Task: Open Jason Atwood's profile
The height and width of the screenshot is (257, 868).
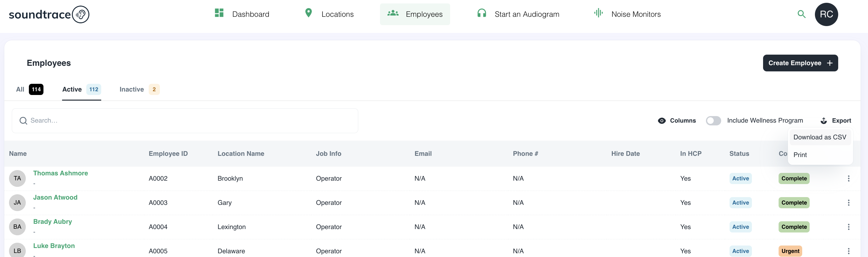Action: [x=55, y=197]
